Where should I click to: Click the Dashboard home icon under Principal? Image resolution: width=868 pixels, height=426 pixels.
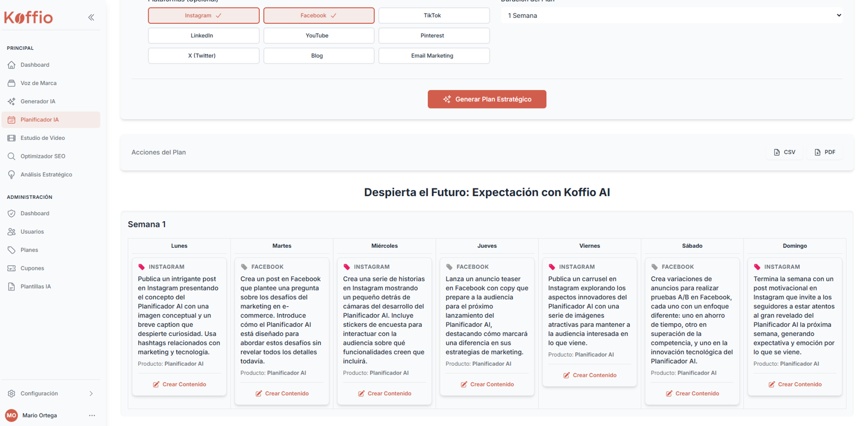coord(11,65)
